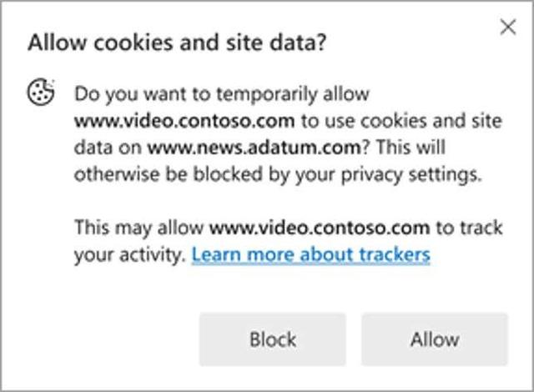
Task: Click the 'data on' text before the adatum domain
Action: (x=108, y=148)
